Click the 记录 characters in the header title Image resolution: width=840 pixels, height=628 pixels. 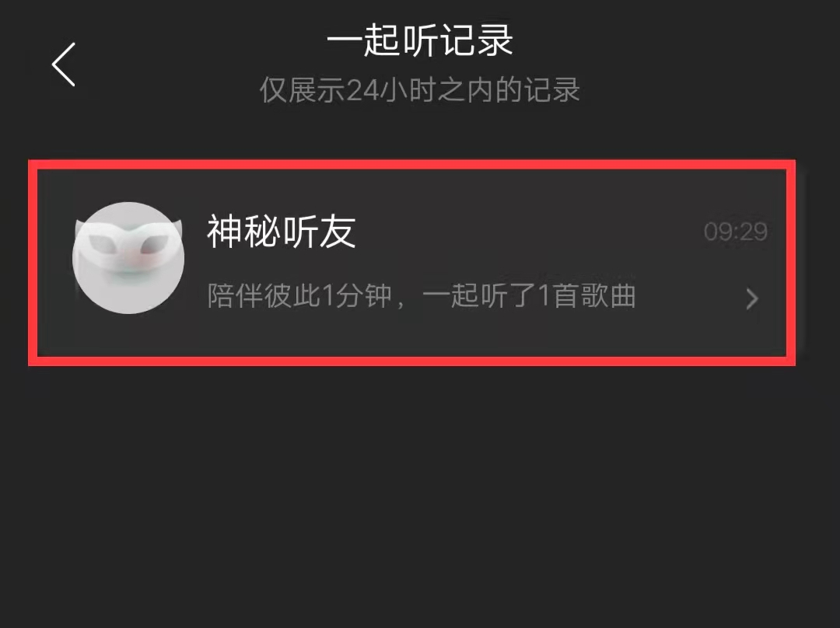pyautogui.click(x=476, y=40)
